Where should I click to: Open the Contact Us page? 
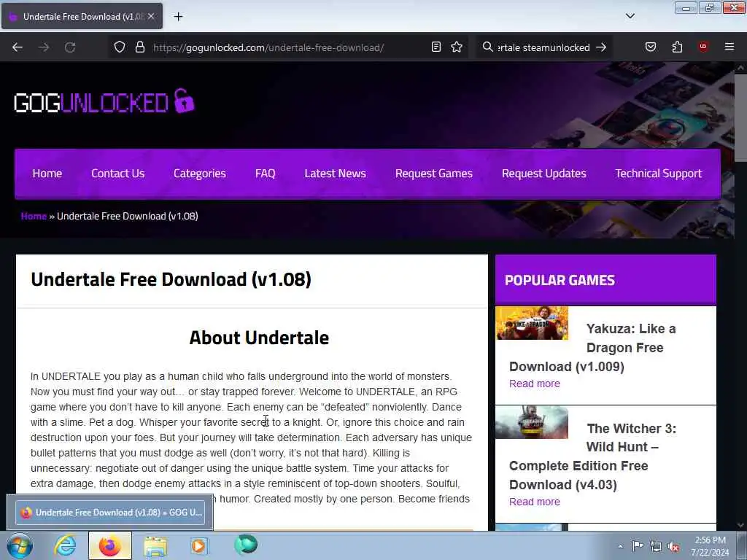click(x=117, y=174)
